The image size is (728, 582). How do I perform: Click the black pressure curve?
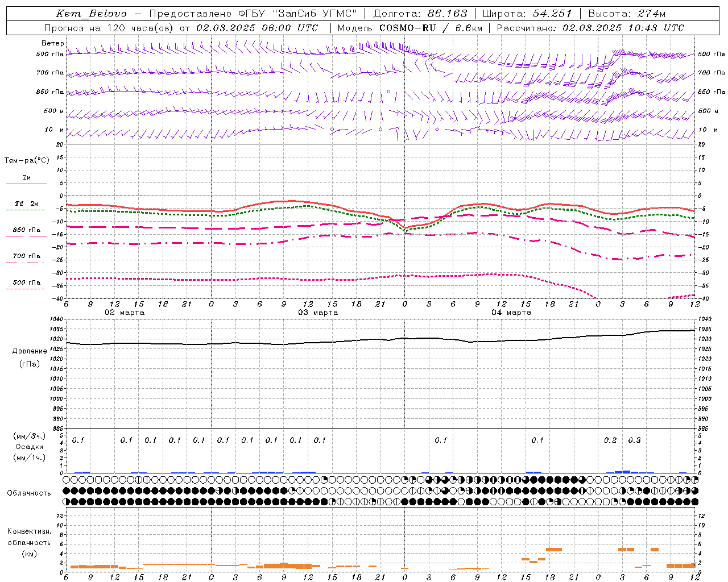(x=381, y=340)
